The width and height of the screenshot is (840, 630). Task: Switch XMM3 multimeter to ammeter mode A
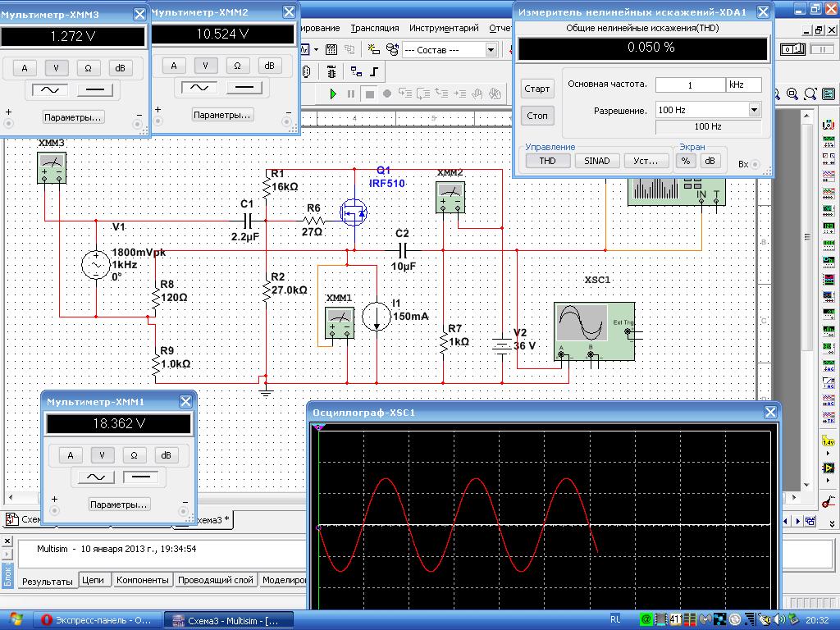point(25,68)
